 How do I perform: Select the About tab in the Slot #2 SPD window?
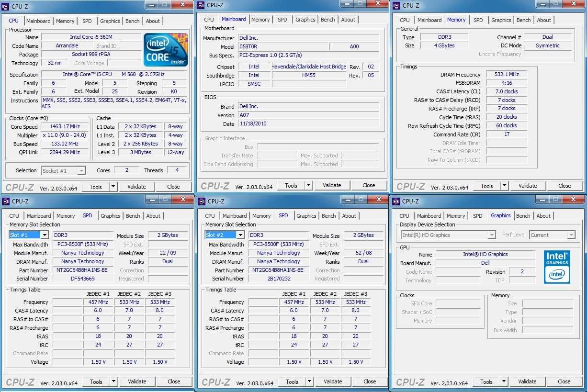[349, 216]
